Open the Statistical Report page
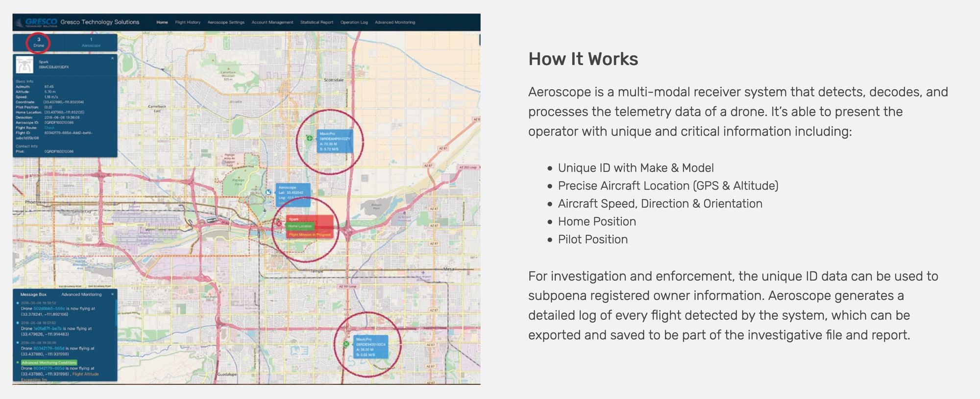The image size is (980, 399). pos(317,23)
